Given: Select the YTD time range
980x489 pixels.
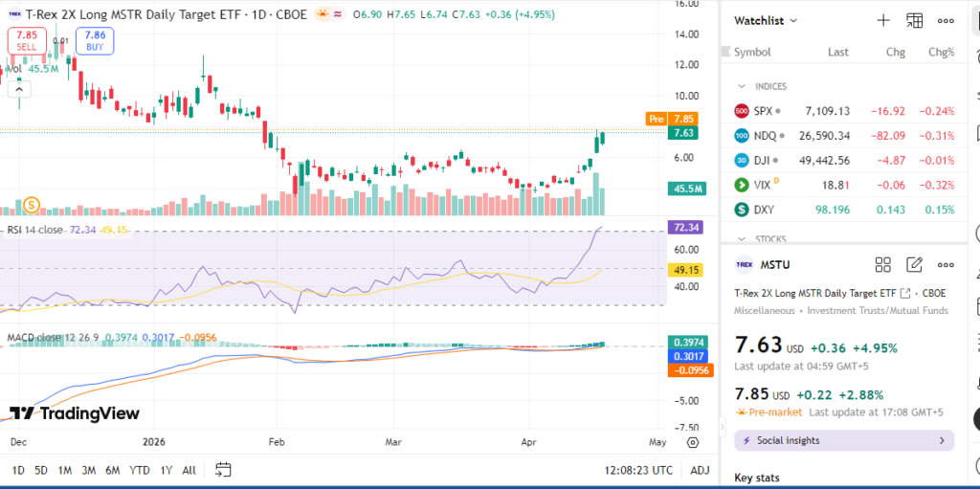Looking at the screenshot, I should point(140,470).
